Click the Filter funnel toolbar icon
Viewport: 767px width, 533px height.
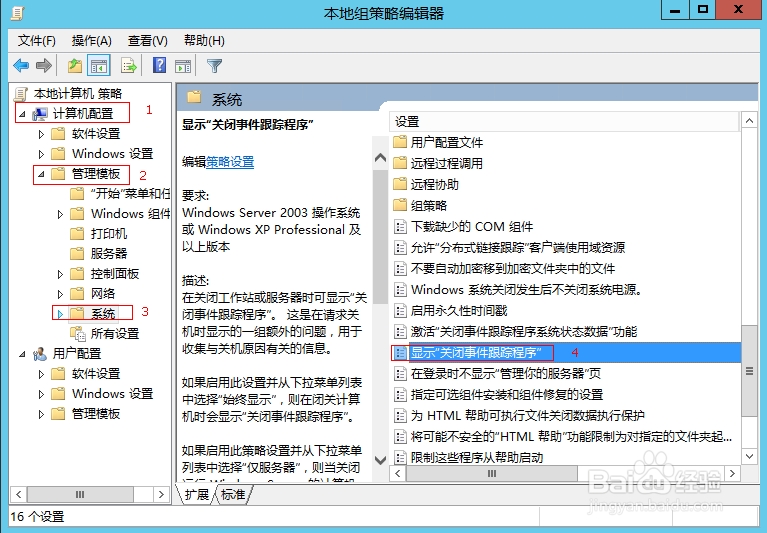tap(214, 66)
